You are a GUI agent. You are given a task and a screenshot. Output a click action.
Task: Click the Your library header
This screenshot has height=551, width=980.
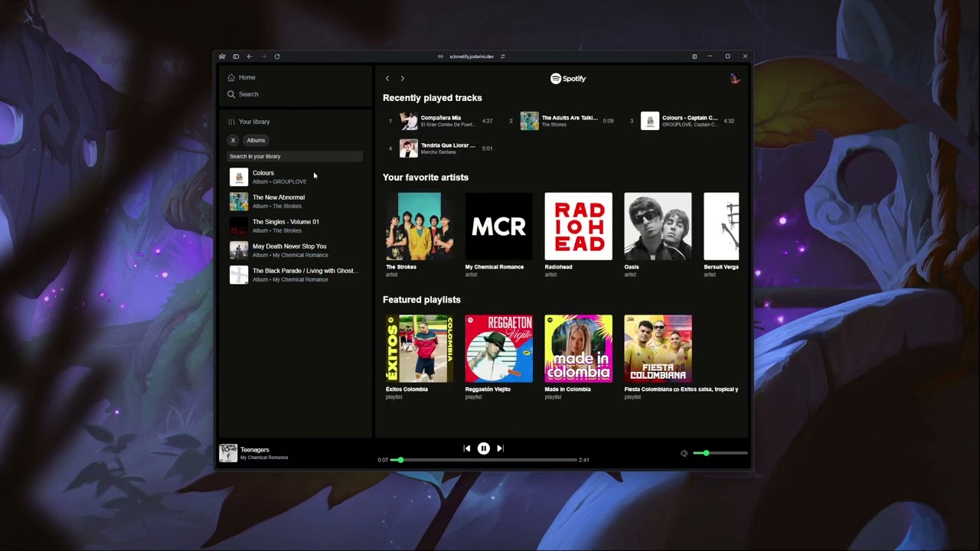(x=249, y=122)
